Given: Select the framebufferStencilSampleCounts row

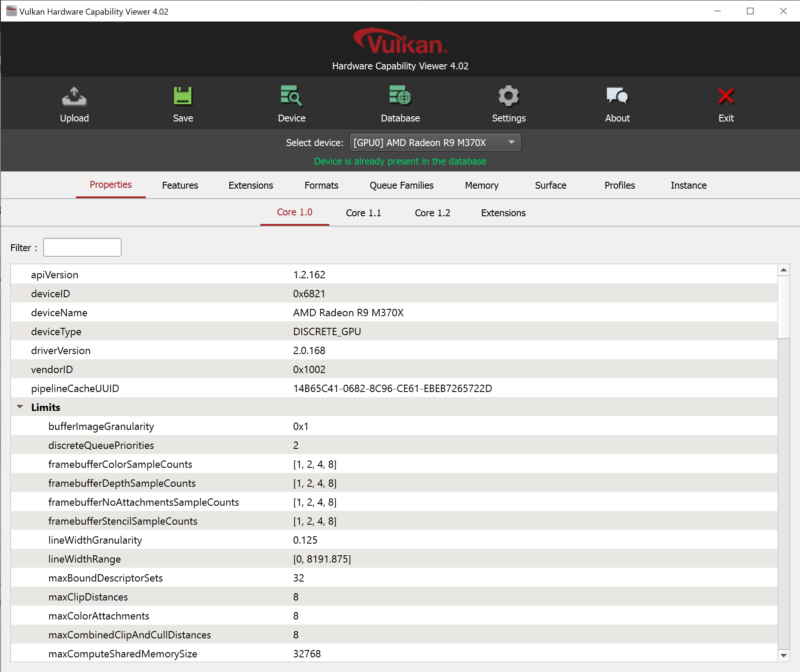Looking at the screenshot, I should click(x=394, y=521).
